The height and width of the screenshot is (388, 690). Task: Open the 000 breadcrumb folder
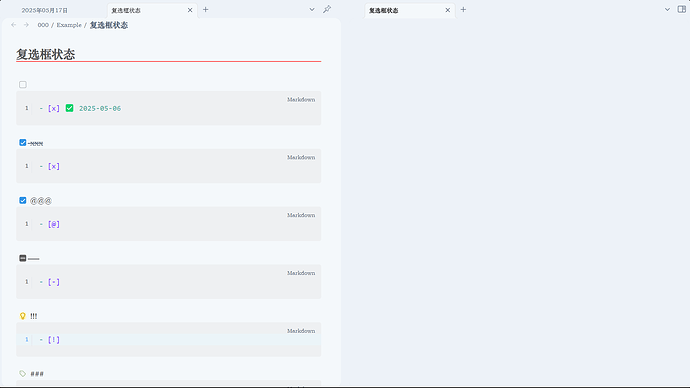pyautogui.click(x=43, y=25)
